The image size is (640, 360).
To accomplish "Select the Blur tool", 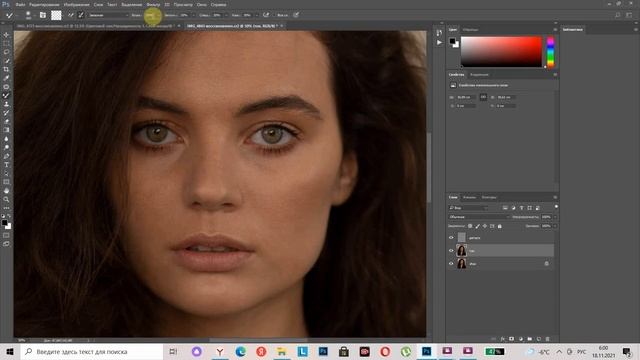I will (6, 139).
